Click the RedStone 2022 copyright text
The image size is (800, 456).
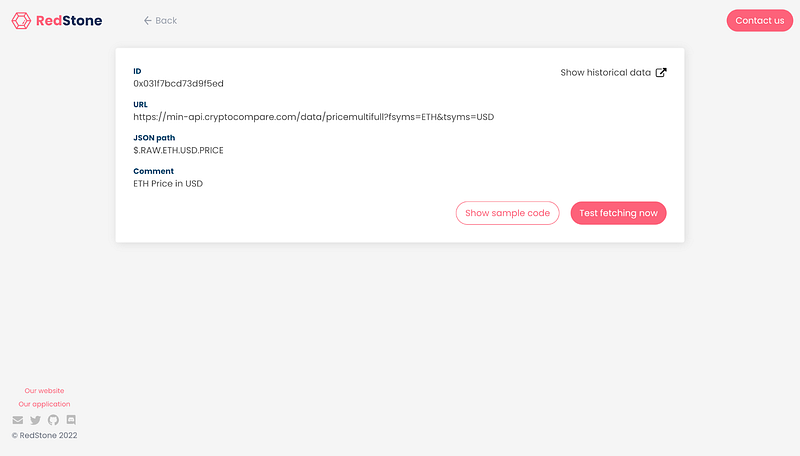point(44,435)
